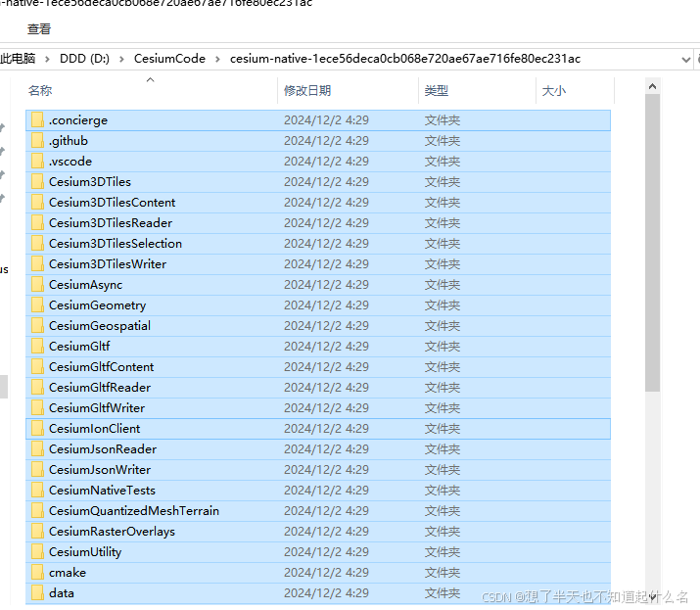
Task: Sort by 修改日期 column header
Action: click(307, 91)
